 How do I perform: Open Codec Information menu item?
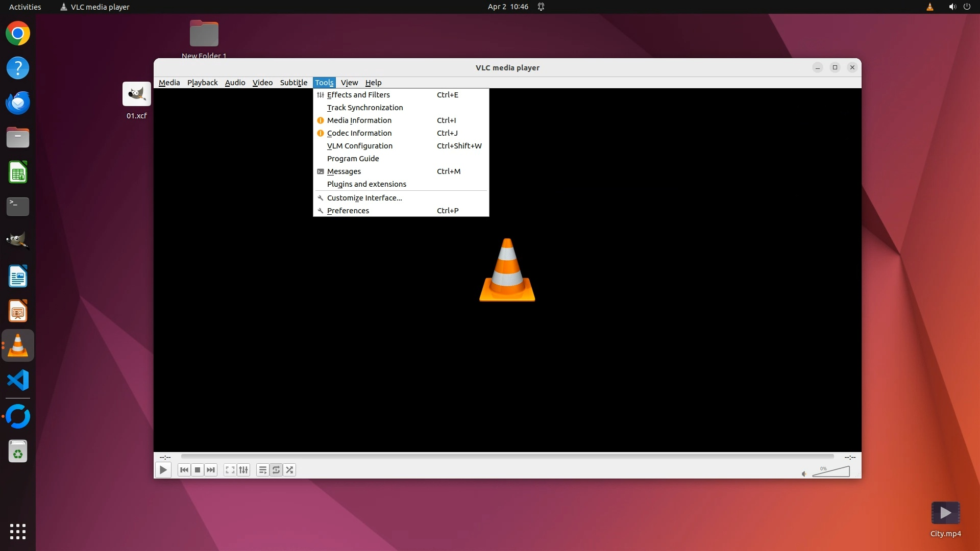click(359, 133)
